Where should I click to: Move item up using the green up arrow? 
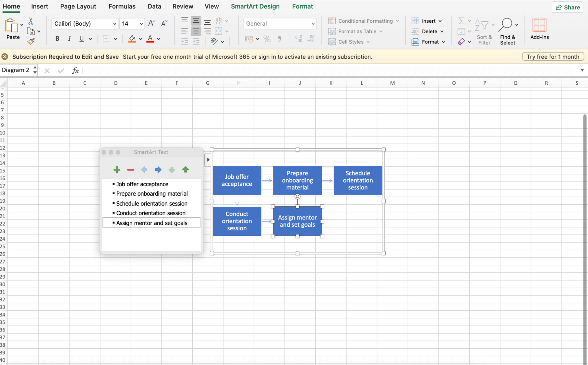[x=185, y=170]
